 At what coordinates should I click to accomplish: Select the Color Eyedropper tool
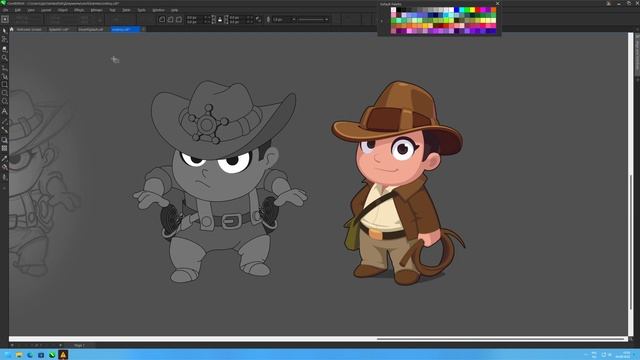(4, 158)
